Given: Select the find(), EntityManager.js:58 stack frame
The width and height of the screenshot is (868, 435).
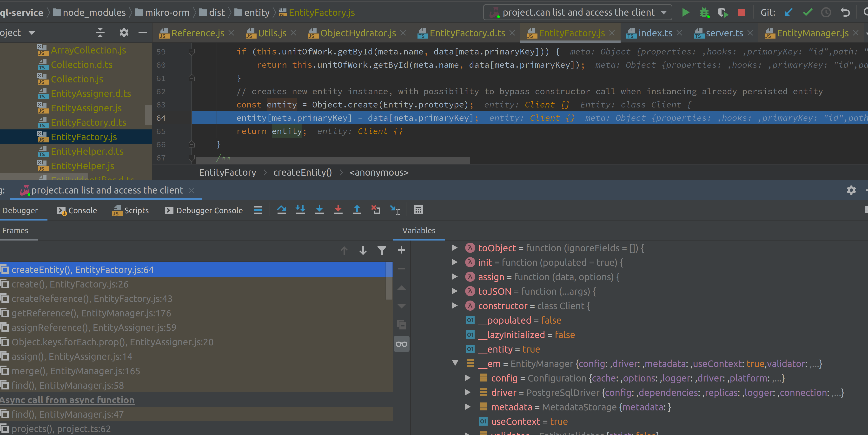Looking at the screenshot, I should tap(67, 385).
